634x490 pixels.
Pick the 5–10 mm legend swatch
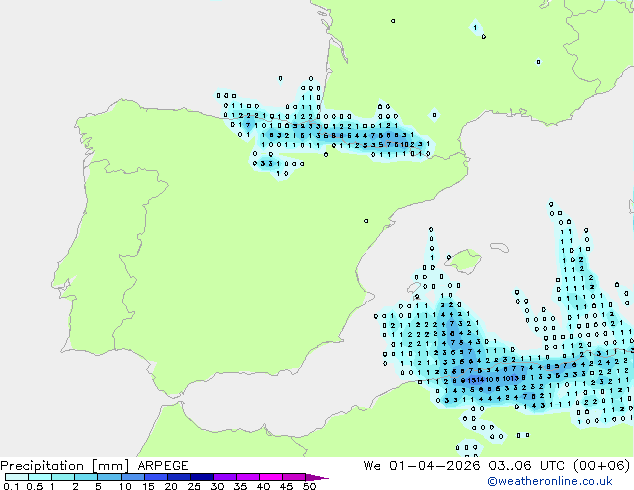[109, 477]
